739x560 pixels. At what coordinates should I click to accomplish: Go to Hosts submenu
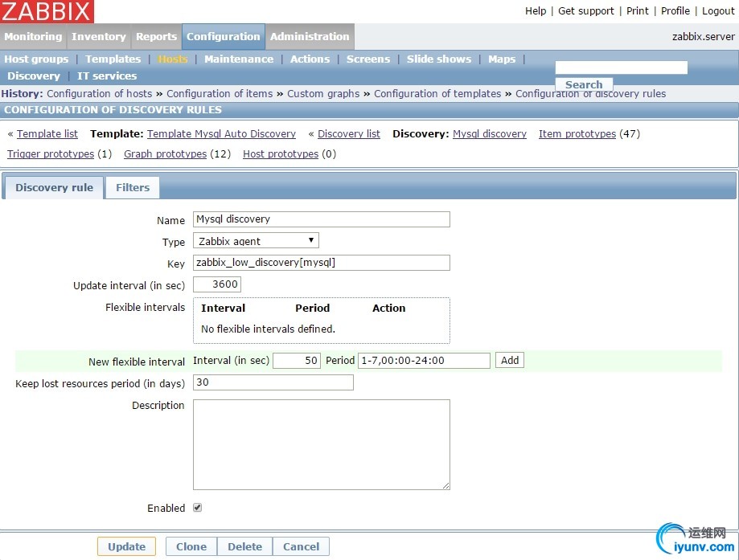(173, 59)
